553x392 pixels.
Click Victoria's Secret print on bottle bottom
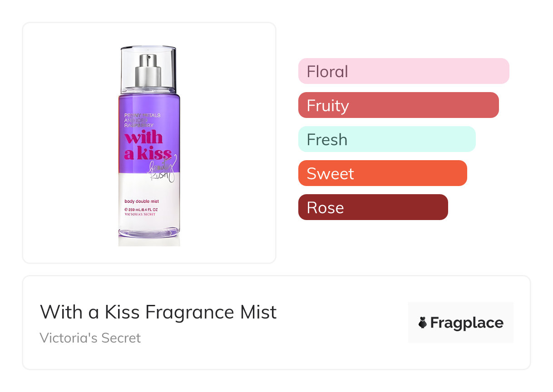140,214
